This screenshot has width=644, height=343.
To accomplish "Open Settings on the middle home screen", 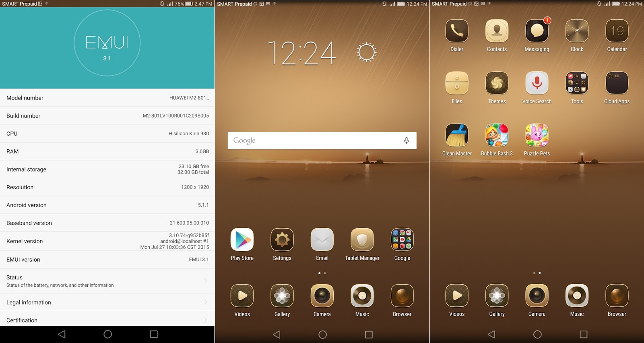I will click(x=282, y=240).
